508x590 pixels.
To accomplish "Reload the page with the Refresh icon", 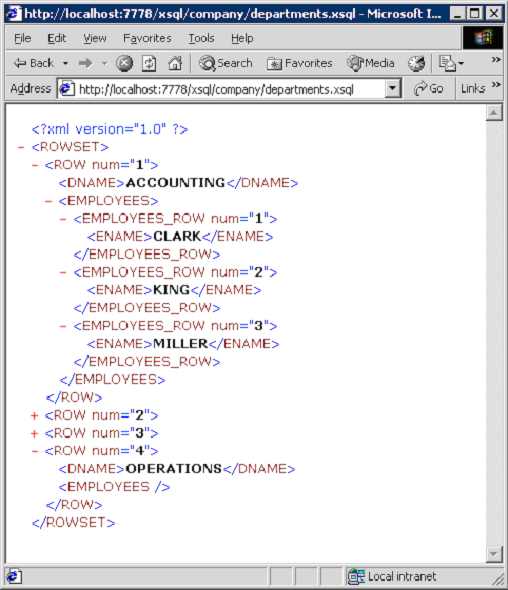I will pos(149,63).
